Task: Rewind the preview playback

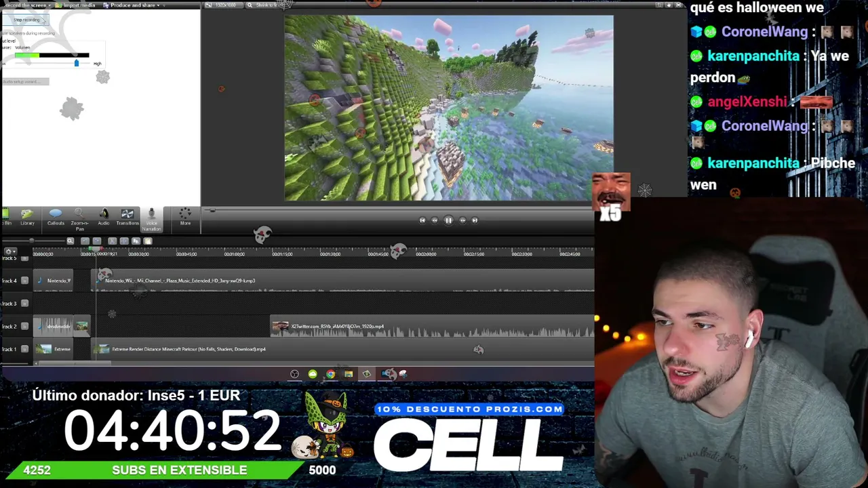Action: pyautogui.click(x=435, y=220)
